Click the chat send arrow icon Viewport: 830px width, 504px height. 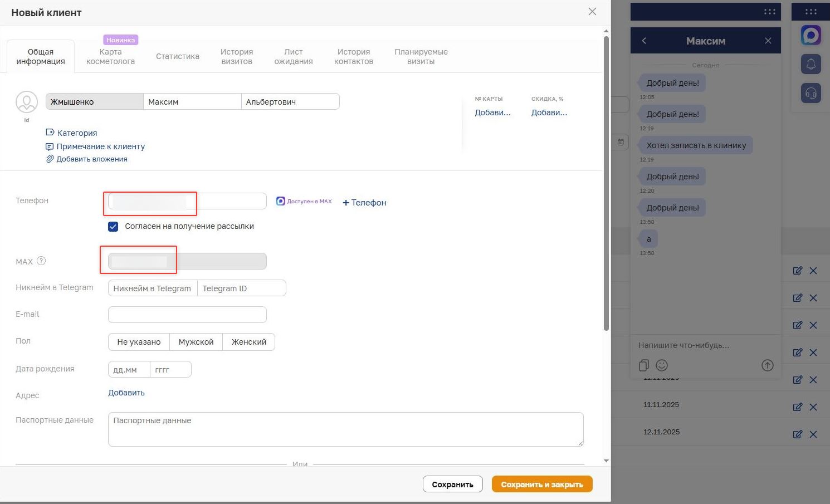point(767,365)
